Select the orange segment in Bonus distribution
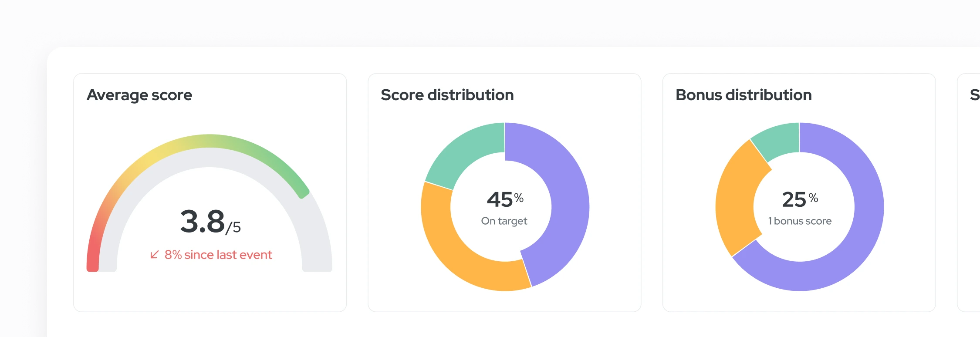 [736, 200]
